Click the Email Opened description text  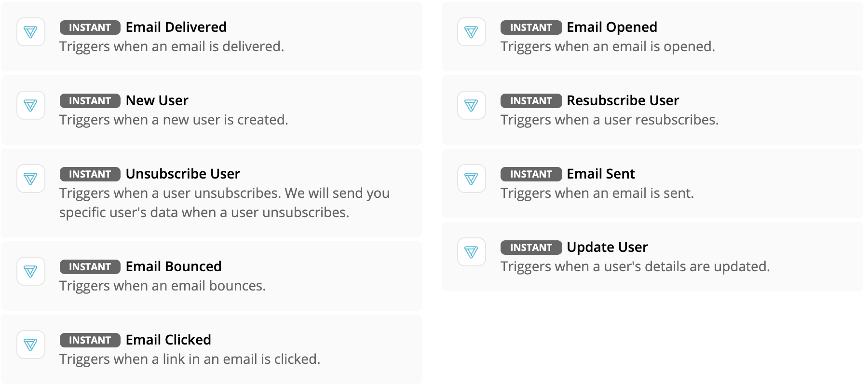coord(608,46)
